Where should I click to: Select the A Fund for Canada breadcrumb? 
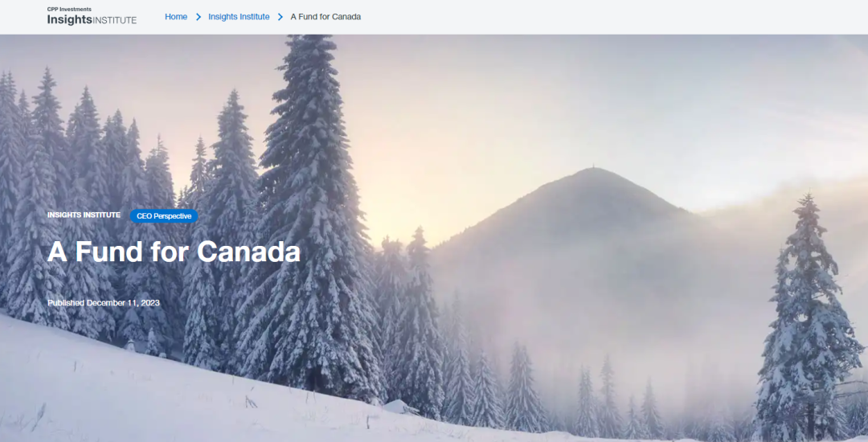click(x=325, y=17)
